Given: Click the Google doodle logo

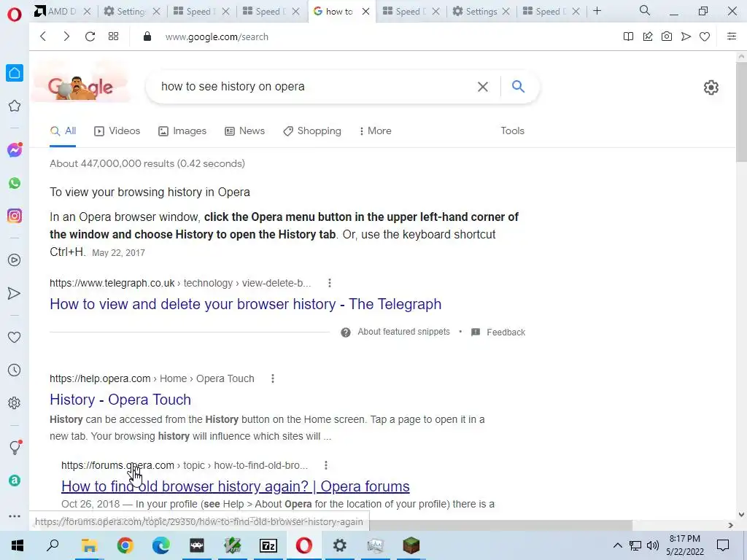Looking at the screenshot, I should pos(80,87).
